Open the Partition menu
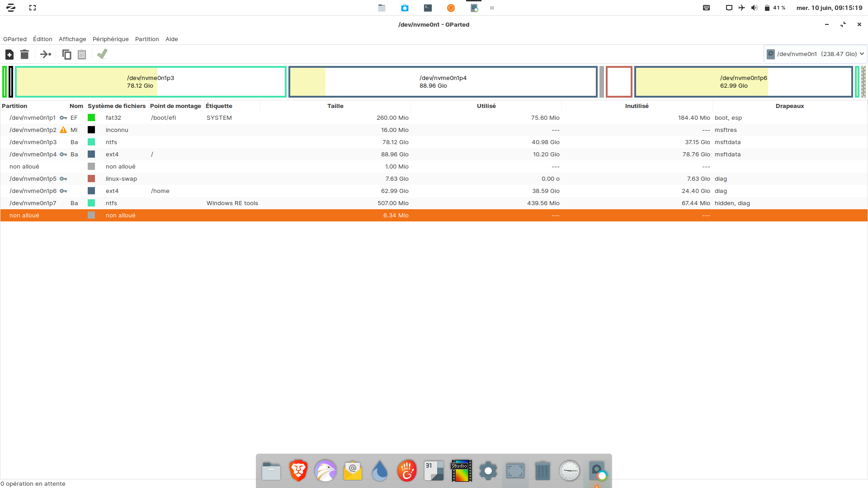The height and width of the screenshot is (488, 868). coord(147,39)
